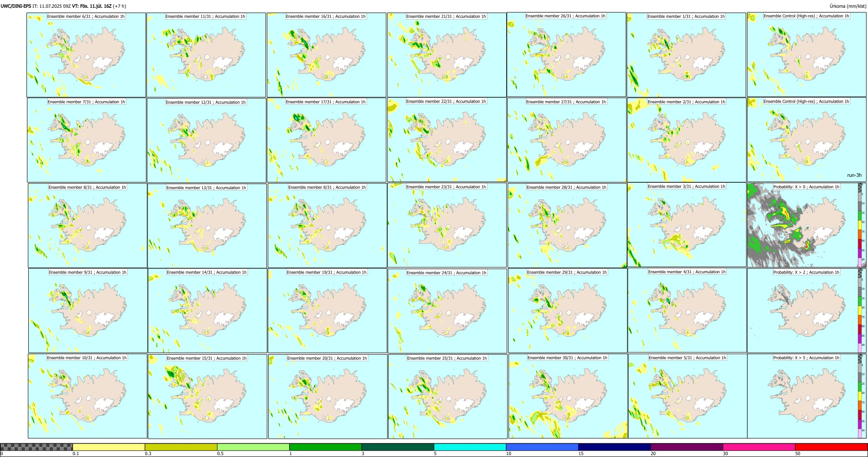
Task: Open the Probability X > 5 map
Action: pyautogui.click(x=807, y=396)
